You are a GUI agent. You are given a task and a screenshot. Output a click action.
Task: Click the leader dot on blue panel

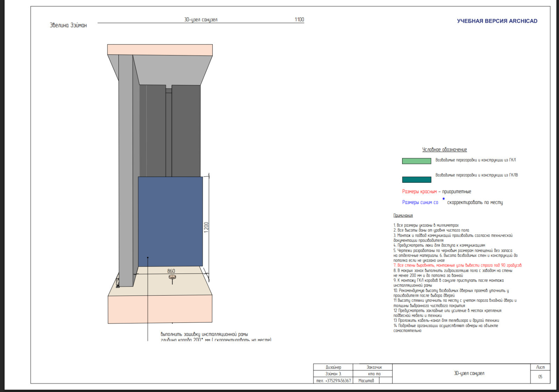[148, 257]
